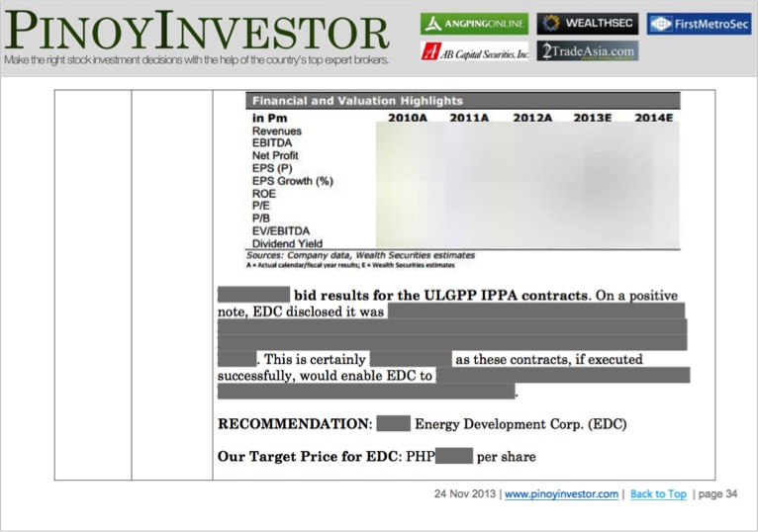Open the AngPingOnline broker logo
The image size is (758, 532).
(x=473, y=24)
